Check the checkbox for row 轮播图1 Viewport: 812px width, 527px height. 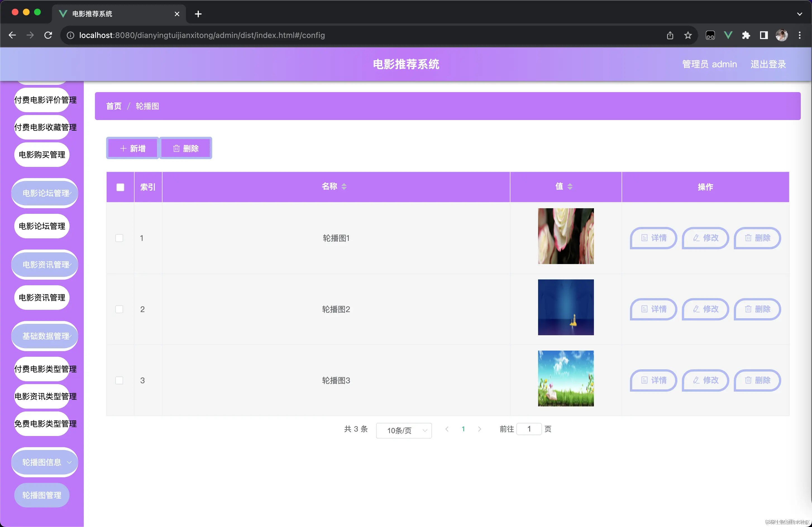119,238
